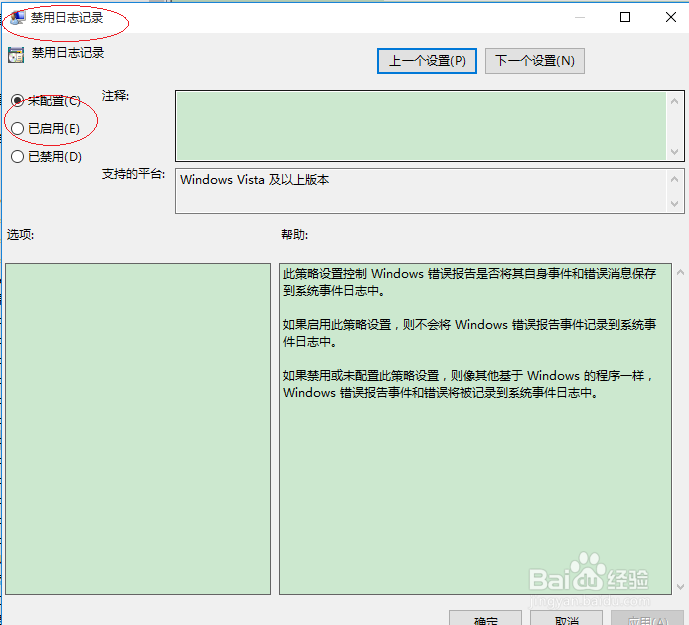Click the policy setting icon beside 禁用日志记录

(x=16, y=55)
